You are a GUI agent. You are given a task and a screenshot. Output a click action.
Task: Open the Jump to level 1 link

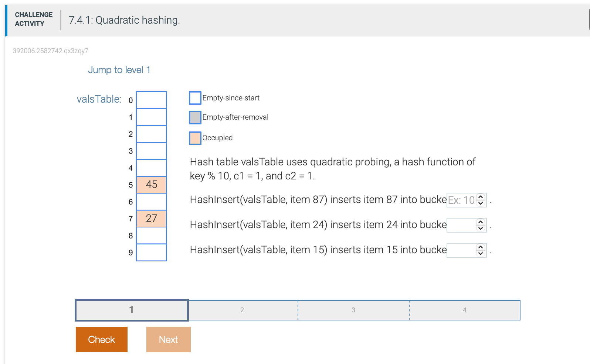point(119,70)
